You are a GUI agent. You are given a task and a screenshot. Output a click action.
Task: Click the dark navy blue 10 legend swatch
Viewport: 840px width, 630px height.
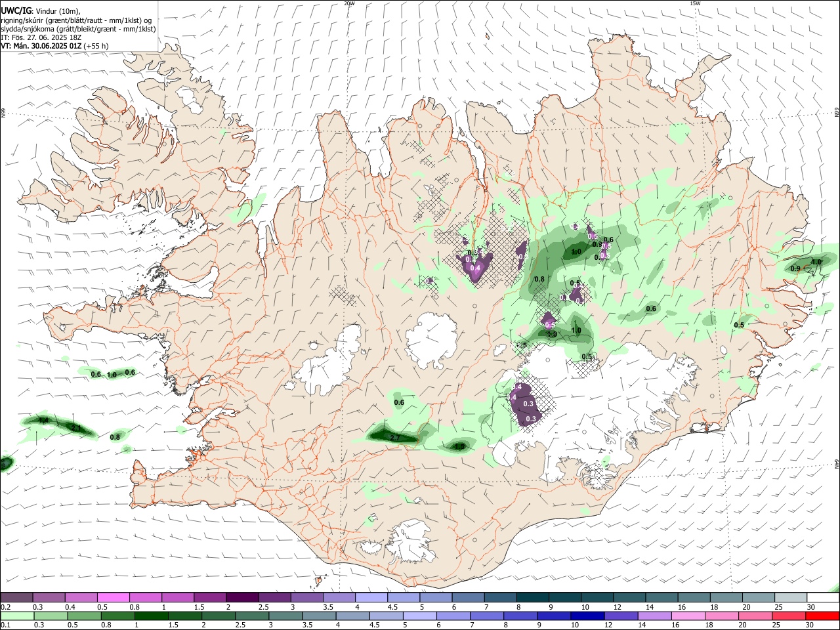tap(587, 616)
